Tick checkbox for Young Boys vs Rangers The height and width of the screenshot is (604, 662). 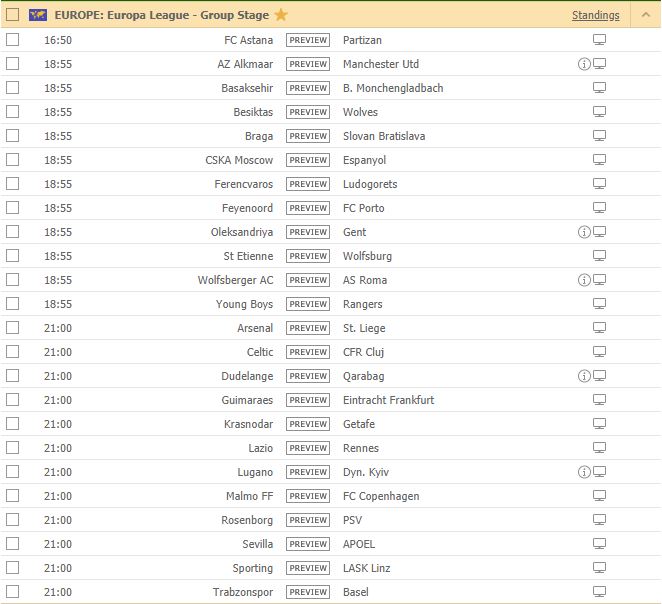(12, 304)
